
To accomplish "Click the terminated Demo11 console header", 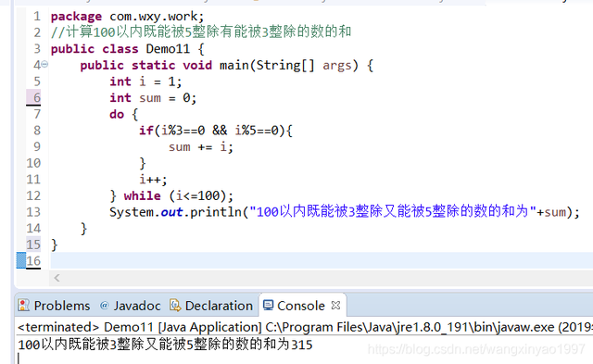I will point(305,327).
